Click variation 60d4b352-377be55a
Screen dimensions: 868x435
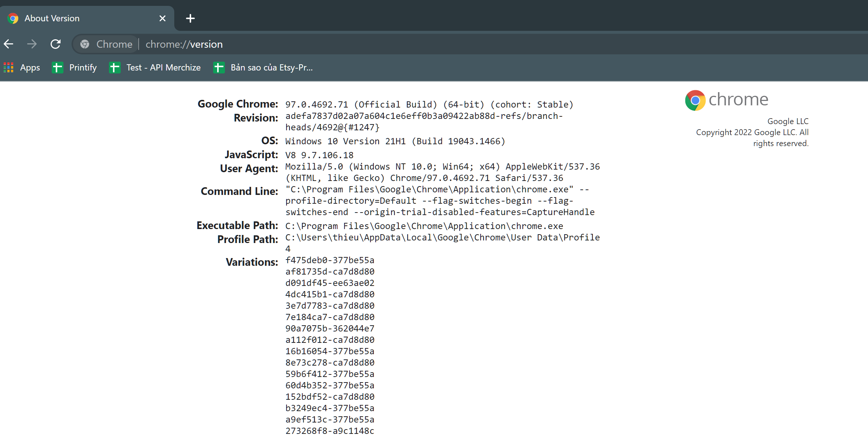330,385
